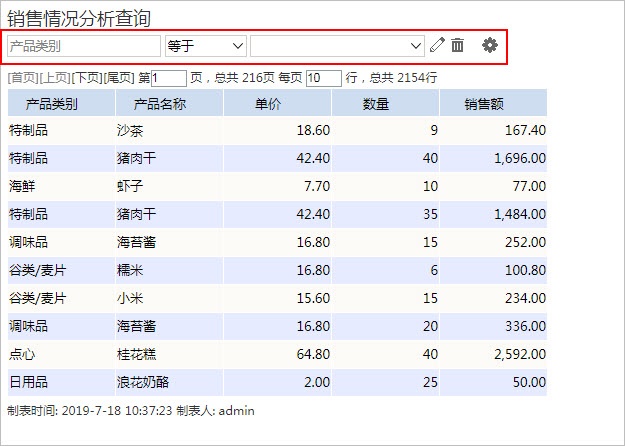Select the 1,484.00 sales amount cell
Viewport: 625px width, 446px height.
point(493,214)
